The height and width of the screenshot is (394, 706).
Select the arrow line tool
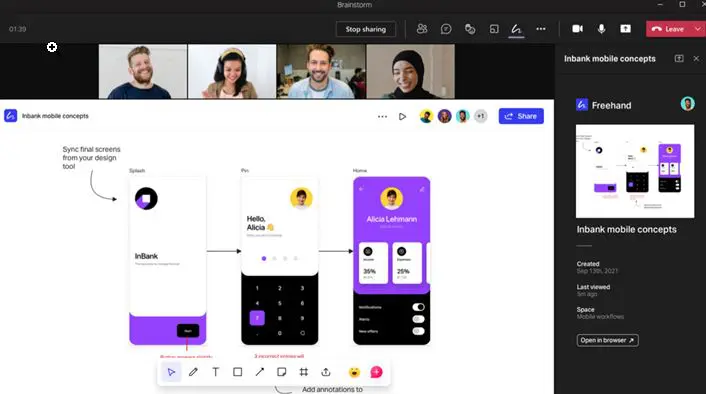[260, 372]
